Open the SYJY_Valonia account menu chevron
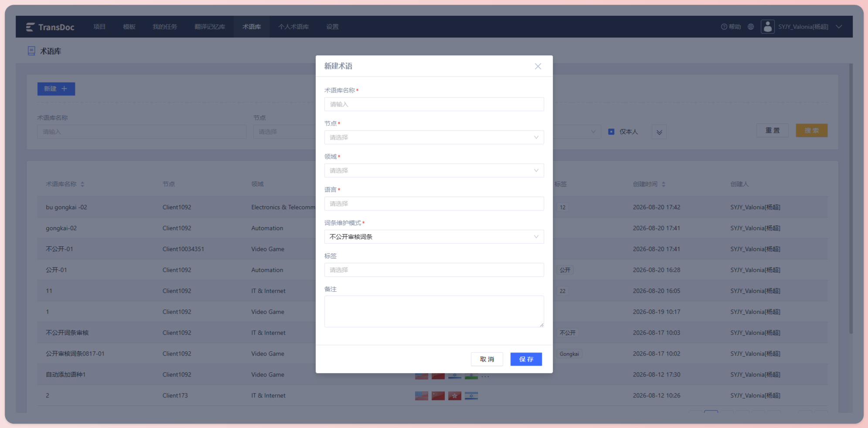 click(839, 27)
